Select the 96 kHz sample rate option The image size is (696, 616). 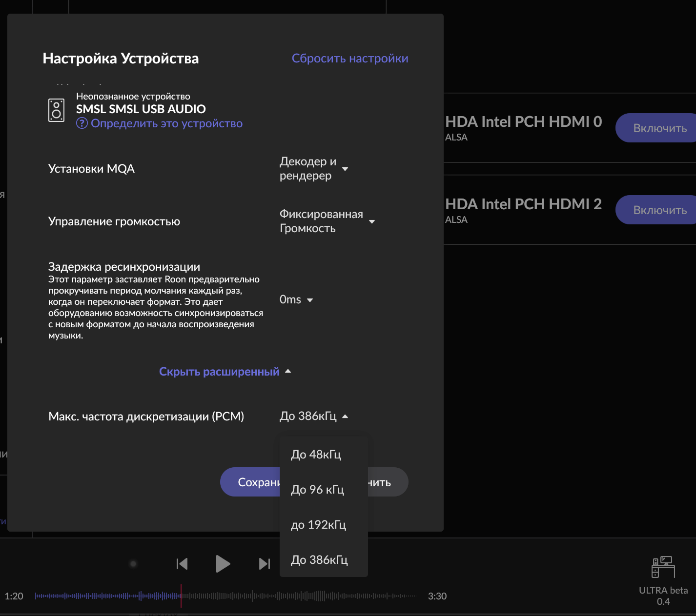(x=317, y=490)
